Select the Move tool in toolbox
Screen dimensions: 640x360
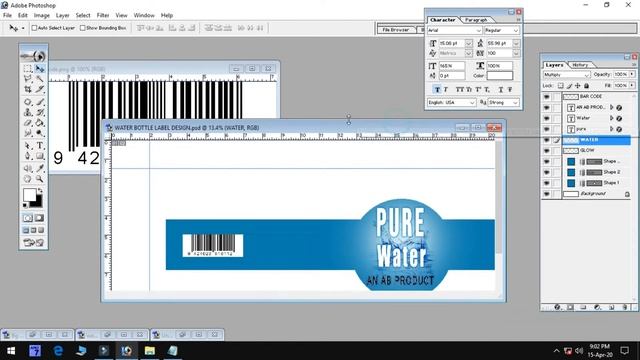[40, 69]
